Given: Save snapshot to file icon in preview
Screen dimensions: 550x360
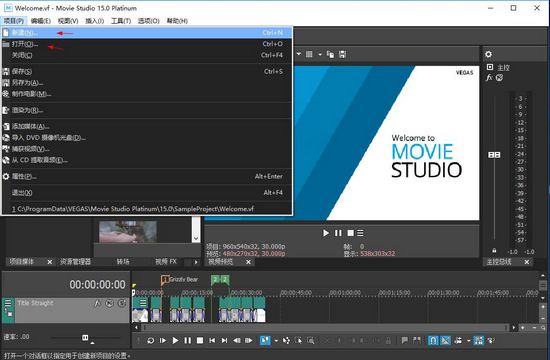Looking at the screenshot, I should click(342, 54).
